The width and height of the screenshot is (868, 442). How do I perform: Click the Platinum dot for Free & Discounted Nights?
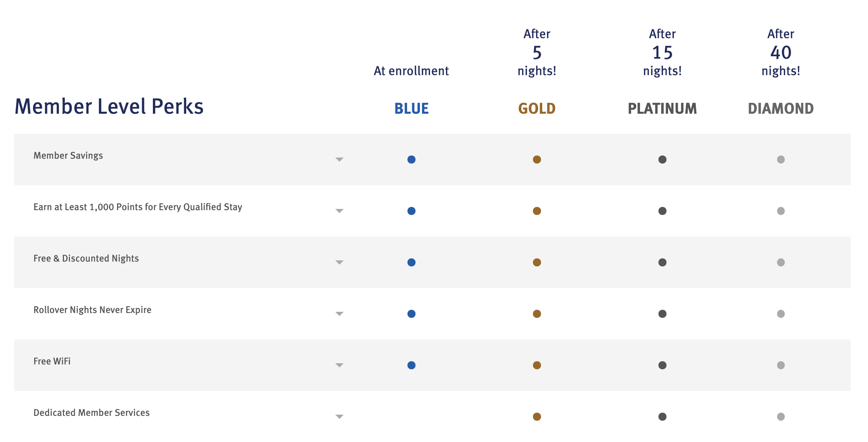pyautogui.click(x=662, y=262)
